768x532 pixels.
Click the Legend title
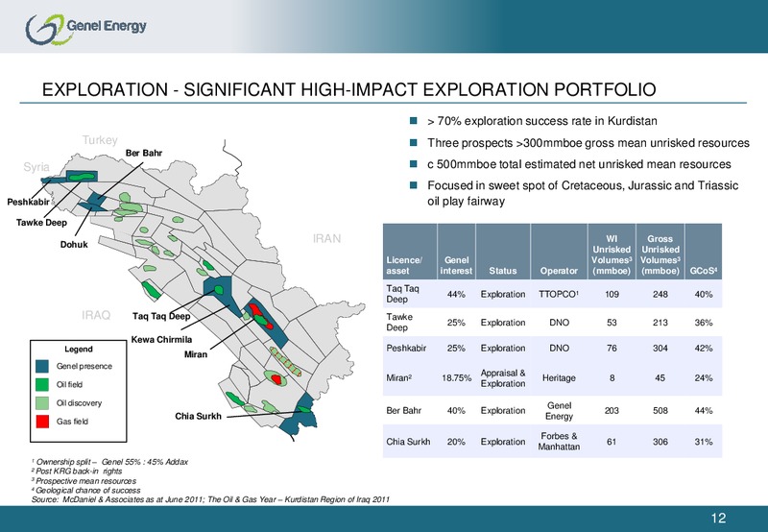point(79,349)
